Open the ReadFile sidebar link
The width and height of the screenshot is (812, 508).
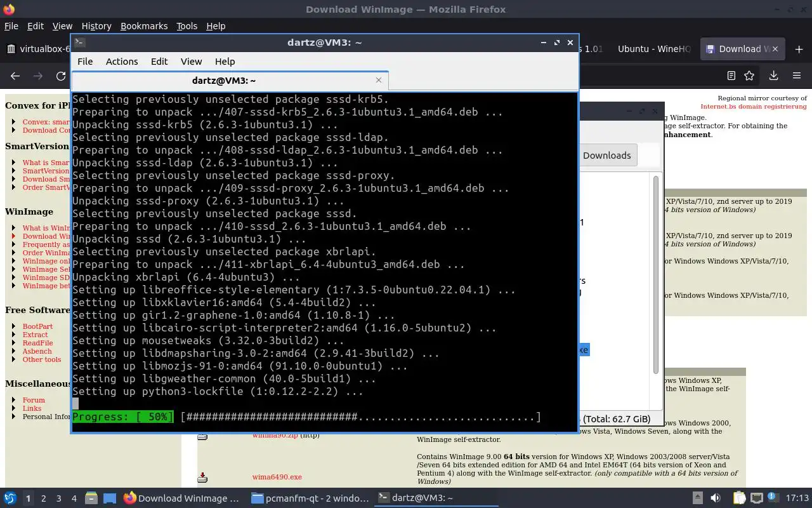click(x=37, y=343)
